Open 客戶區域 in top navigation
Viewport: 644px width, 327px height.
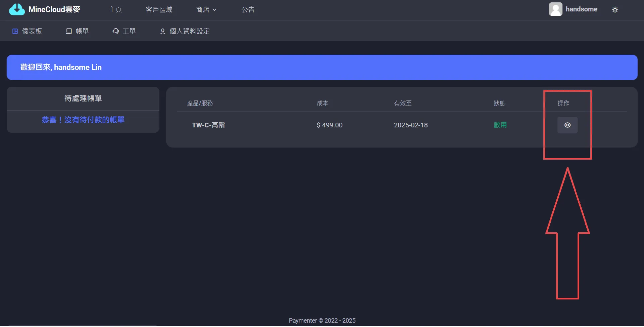(159, 10)
